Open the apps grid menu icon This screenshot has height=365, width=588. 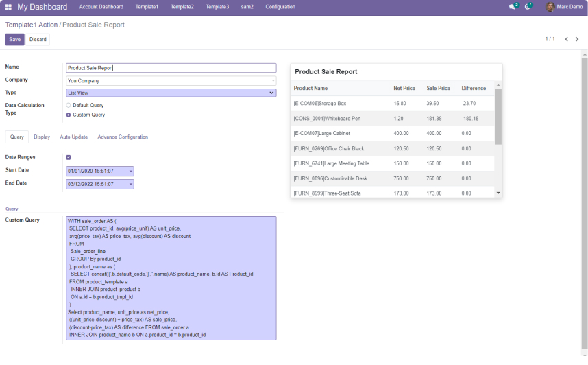coord(8,7)
